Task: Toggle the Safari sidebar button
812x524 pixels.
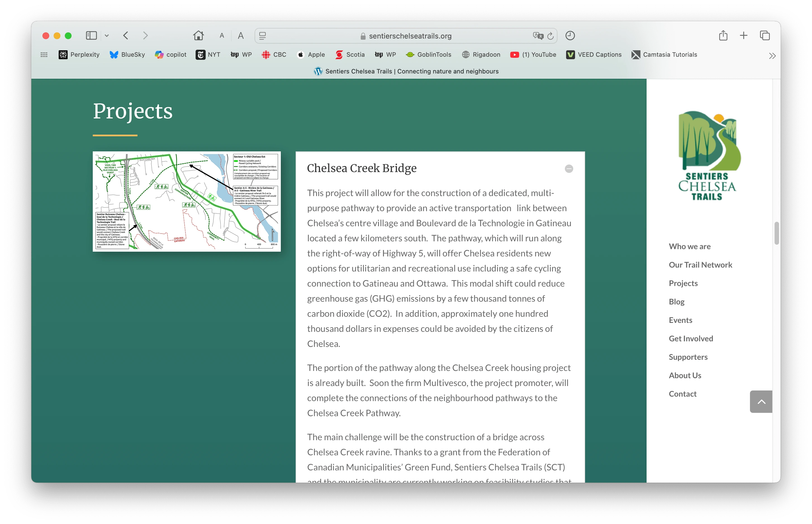Action: [x=91, y=36]
